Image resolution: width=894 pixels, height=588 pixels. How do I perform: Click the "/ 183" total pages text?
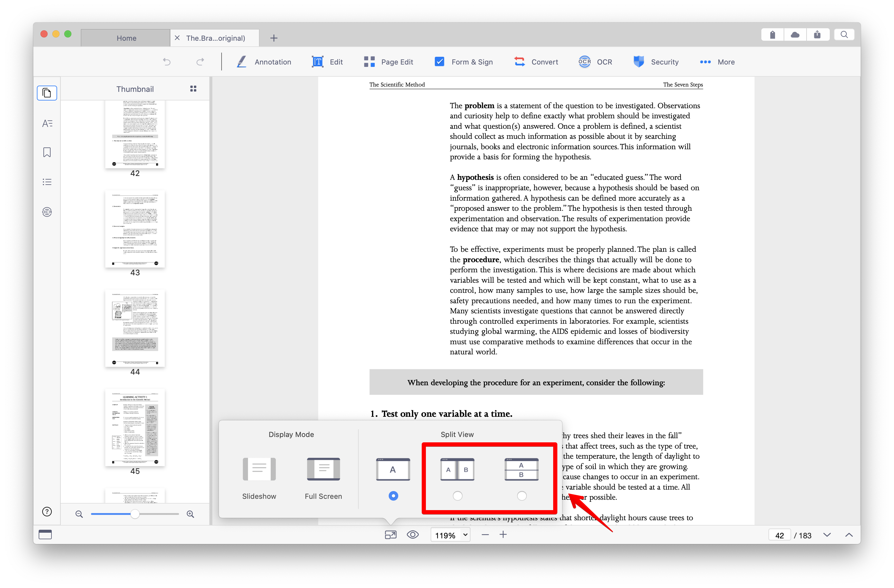tap(802, 535)
